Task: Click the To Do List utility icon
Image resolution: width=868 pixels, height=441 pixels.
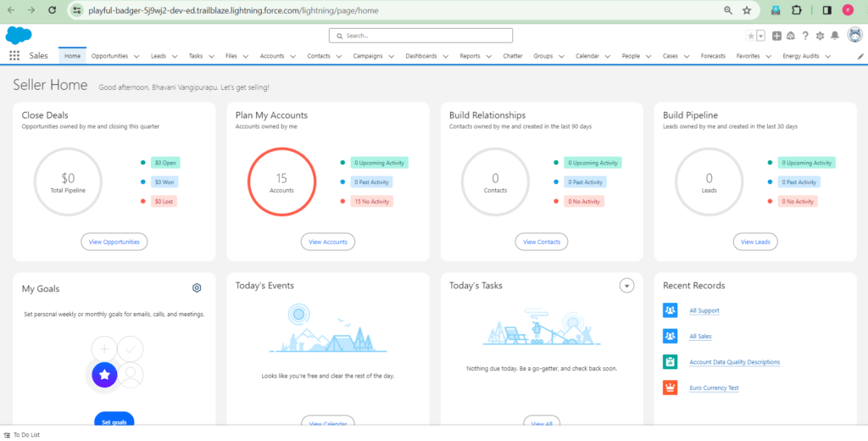Action: 7,435
